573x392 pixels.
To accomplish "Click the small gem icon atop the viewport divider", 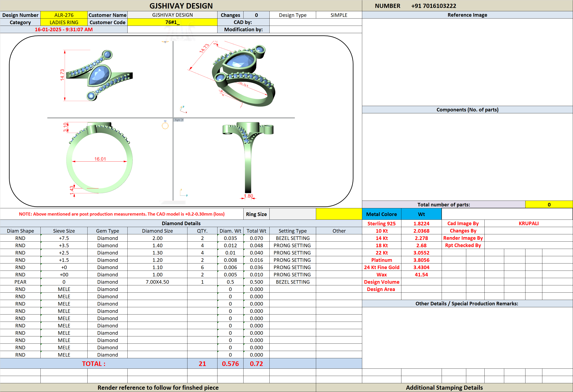I will coord(165,42).
